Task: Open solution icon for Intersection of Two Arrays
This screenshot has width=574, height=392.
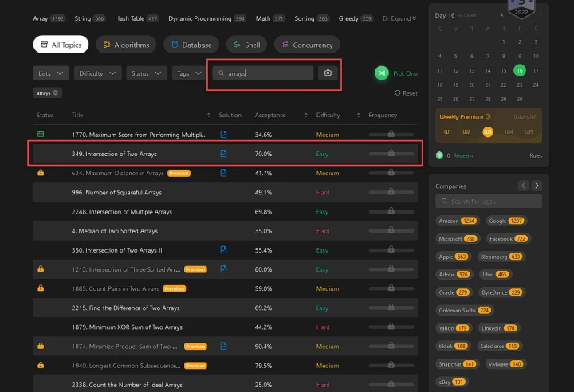Action: [223, 154]
